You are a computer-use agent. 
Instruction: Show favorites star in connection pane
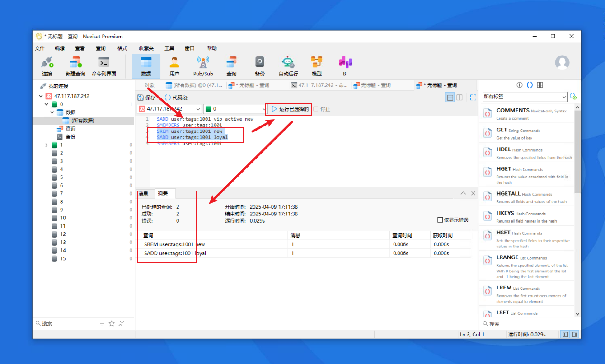click(112, 323)
